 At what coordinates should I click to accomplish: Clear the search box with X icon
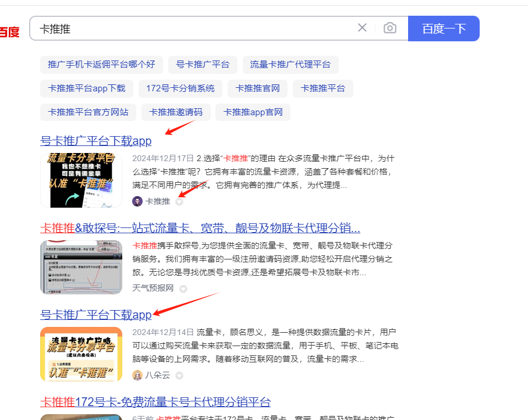362,27
